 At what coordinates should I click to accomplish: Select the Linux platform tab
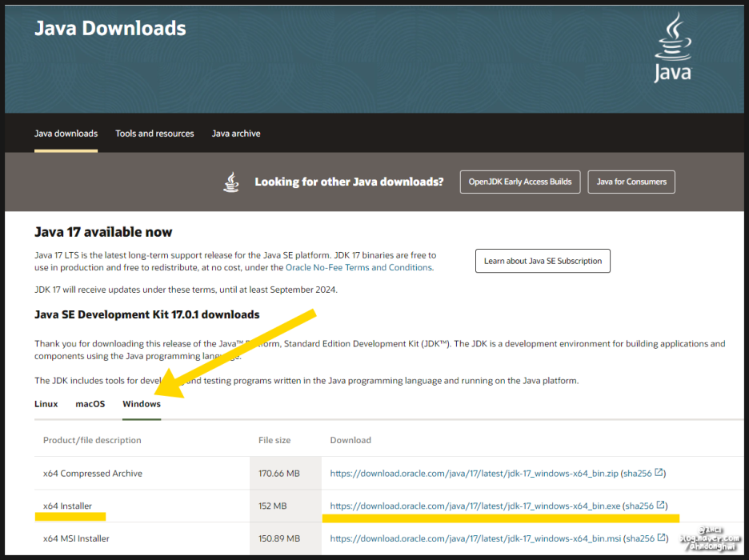click(46, 404)
